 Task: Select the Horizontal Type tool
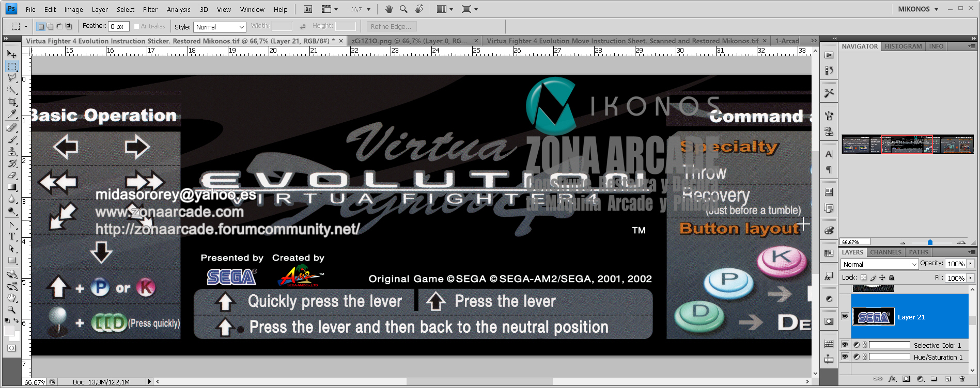[12, 236]
